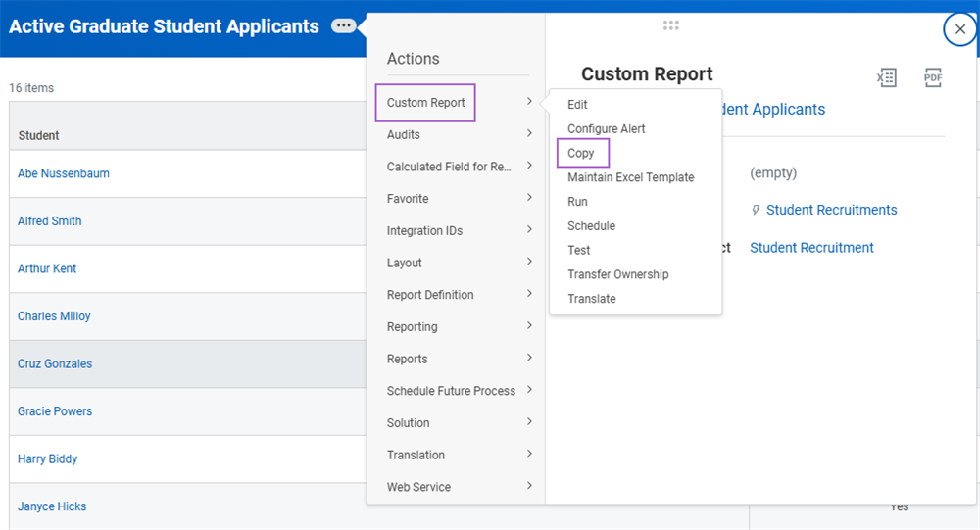Open Student Recruitment business object link
Image resolution: width=980 pixels, height=530 pixels.
811,248
